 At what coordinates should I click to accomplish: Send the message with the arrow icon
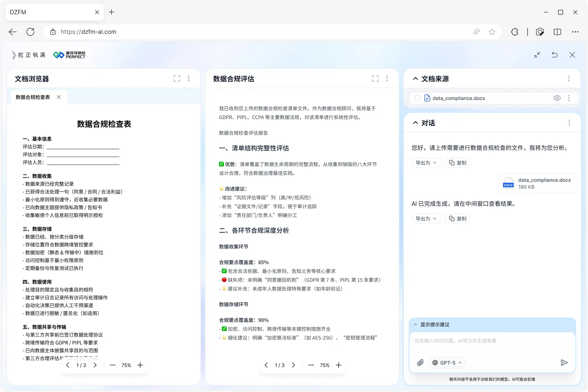point(564,363)
